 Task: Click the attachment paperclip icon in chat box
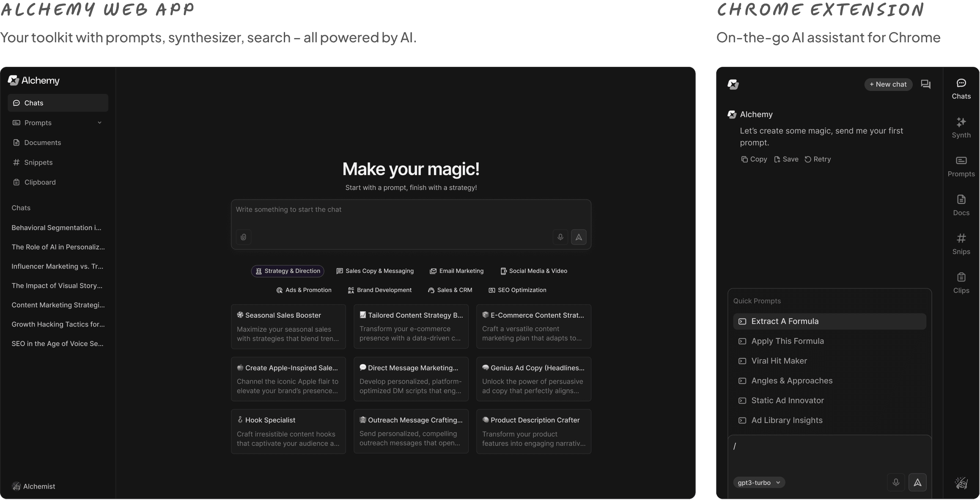(244, 237)
